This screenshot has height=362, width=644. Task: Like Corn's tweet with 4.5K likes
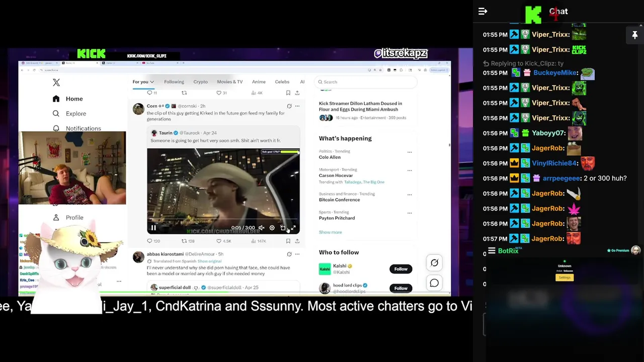(x=223, y=241)
